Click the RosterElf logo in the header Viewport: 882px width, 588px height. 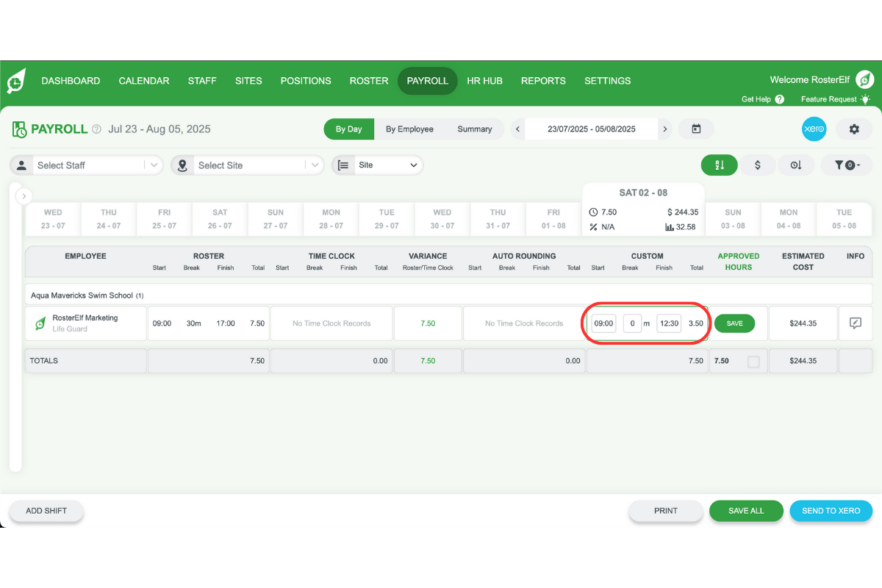pyautogui.click(x=15, y=81)
